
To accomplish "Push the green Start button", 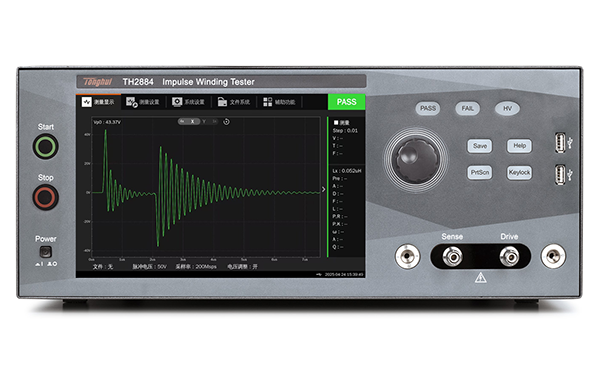I will tap(46, 147).
